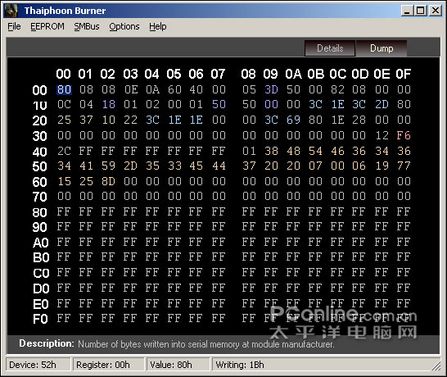Select byte 44 in row 50

[x=218, y=166]
